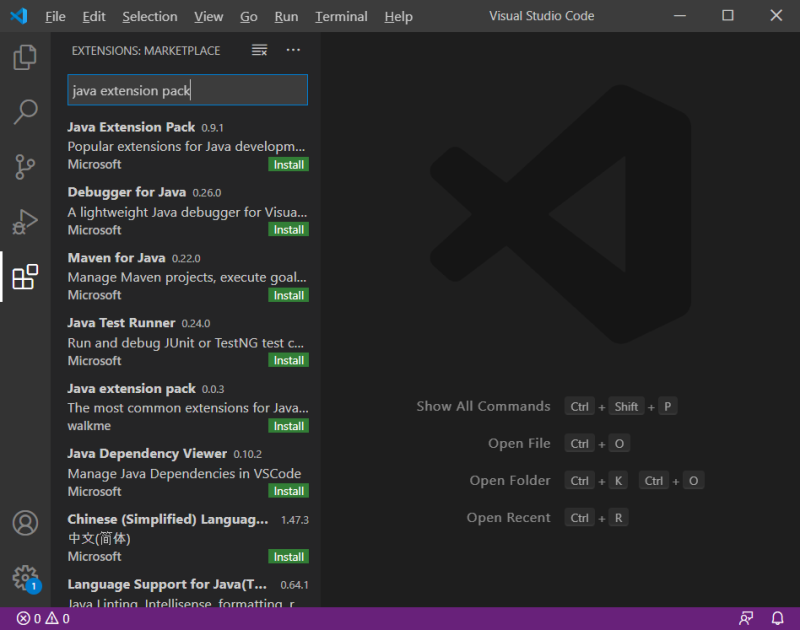Screen dimensions: 800x630
Task: Click 'Open File' shortcut hint
Action: (519, 443)
